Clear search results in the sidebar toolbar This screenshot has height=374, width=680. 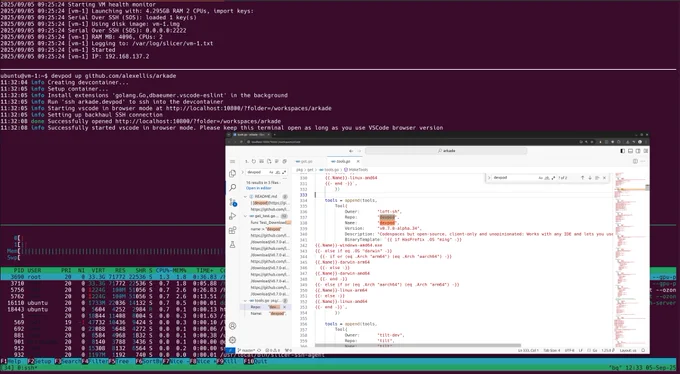pos(262,161)
